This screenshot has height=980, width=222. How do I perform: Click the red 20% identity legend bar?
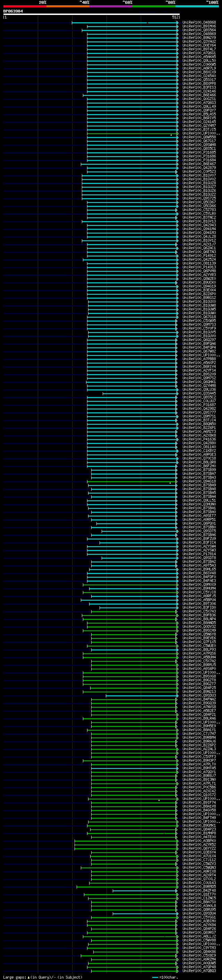25,6
